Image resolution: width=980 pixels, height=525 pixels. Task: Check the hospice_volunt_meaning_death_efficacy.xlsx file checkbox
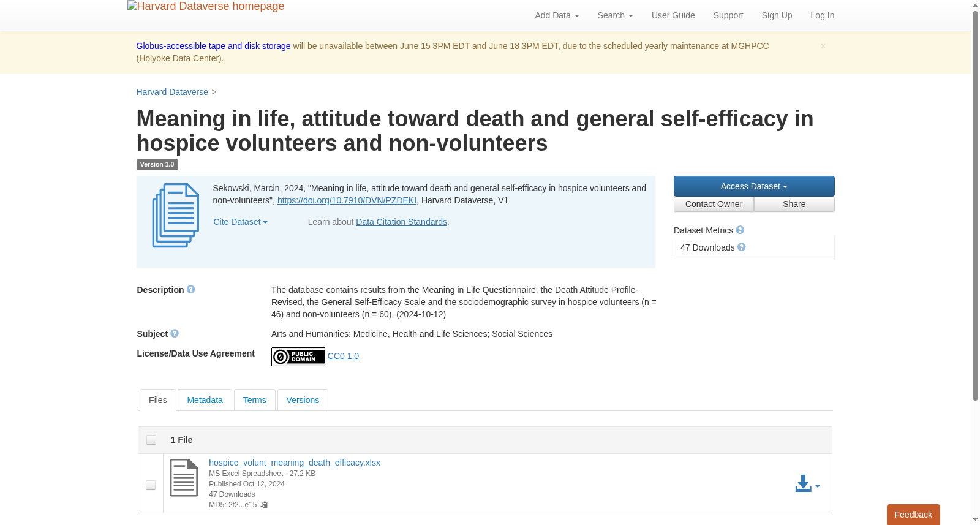151,485
